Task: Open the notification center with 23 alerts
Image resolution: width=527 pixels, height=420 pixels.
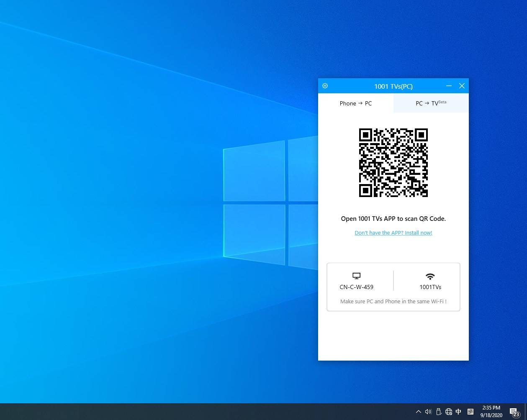Action: [514, 412]
